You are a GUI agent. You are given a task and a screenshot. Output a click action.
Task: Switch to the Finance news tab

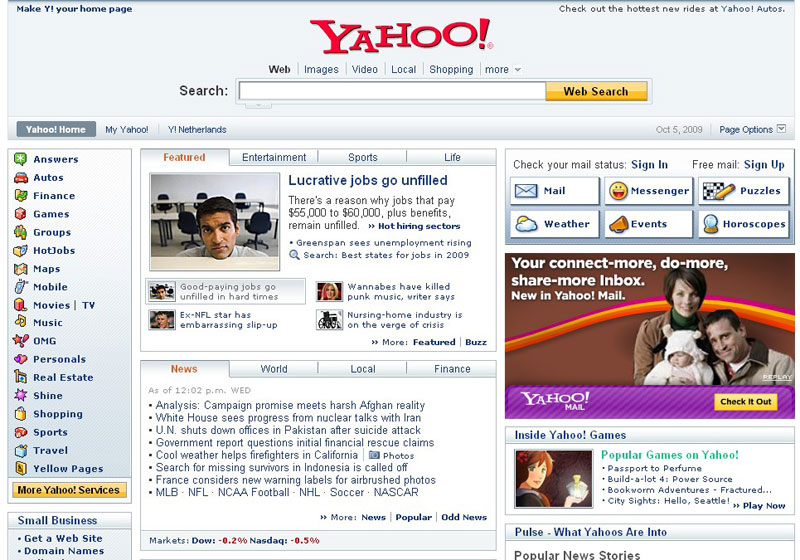(452, 369)
